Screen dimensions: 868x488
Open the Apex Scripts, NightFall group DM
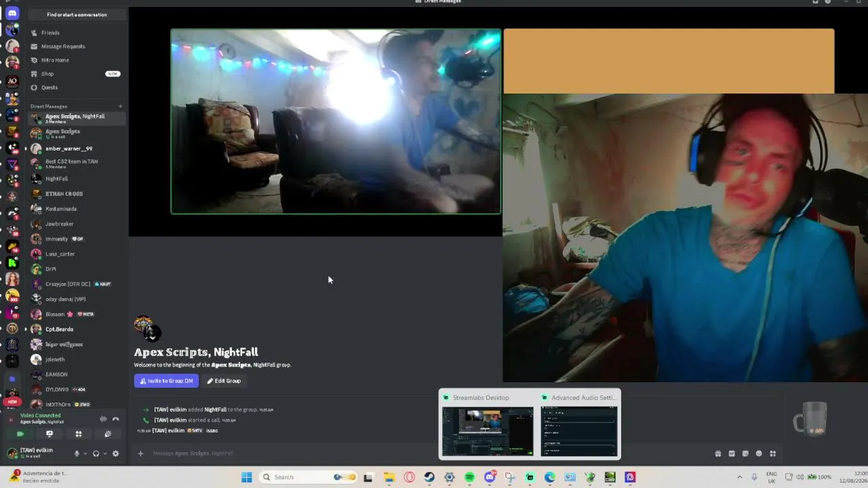point(76,118)
